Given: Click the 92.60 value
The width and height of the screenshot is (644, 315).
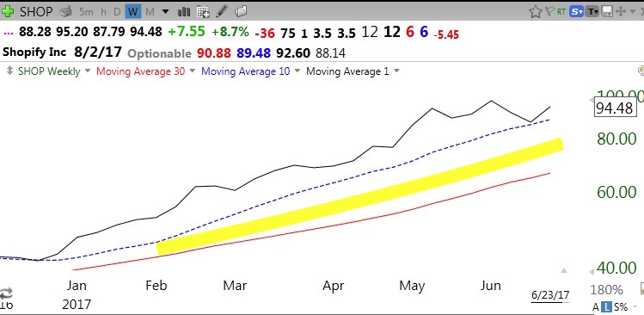Looking at the screenshot, I should [293, 52].
